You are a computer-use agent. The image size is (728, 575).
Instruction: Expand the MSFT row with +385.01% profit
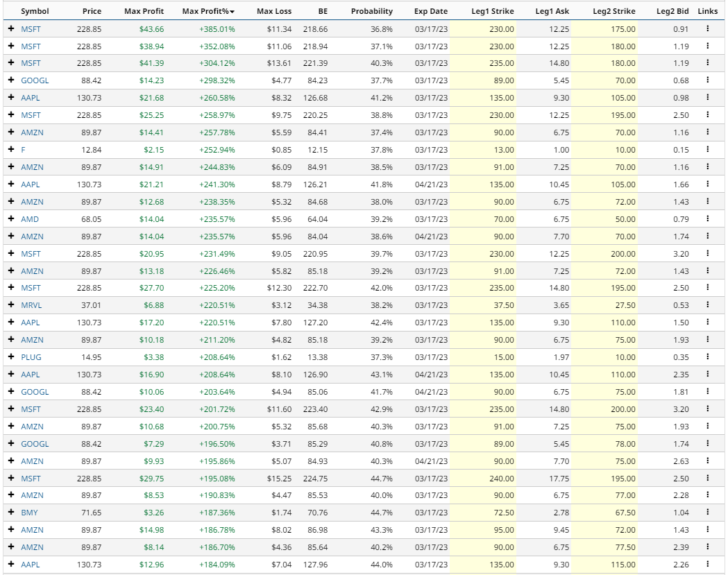click(11, 28)
